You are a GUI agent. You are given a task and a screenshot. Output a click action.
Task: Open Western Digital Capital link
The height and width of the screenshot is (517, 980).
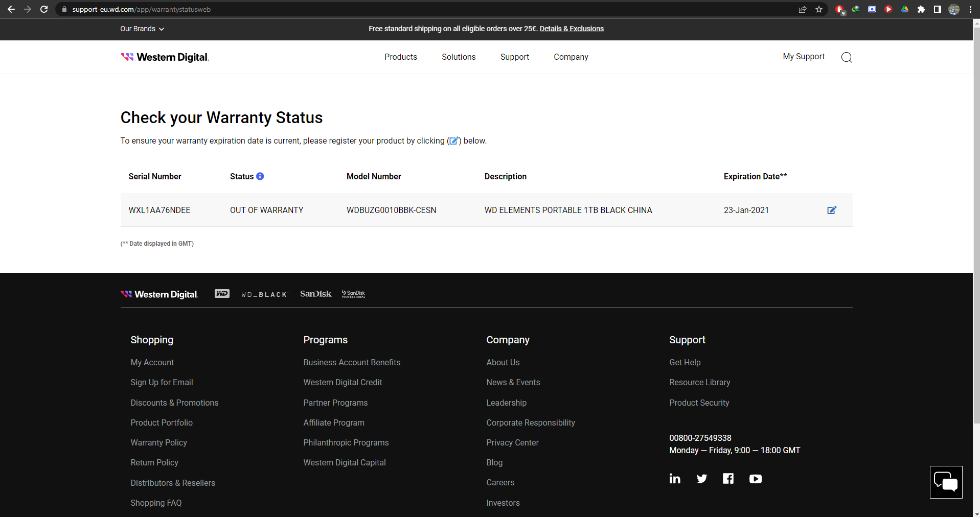(x=345, y=462)
